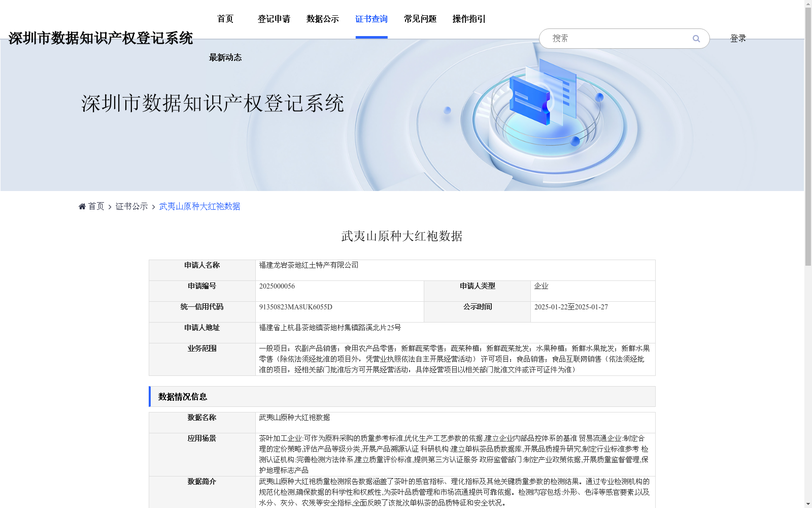The image size is (812, 508).
Task: Click credit code 91350823MA8UK6055D
Action: [x=296, y=307]
